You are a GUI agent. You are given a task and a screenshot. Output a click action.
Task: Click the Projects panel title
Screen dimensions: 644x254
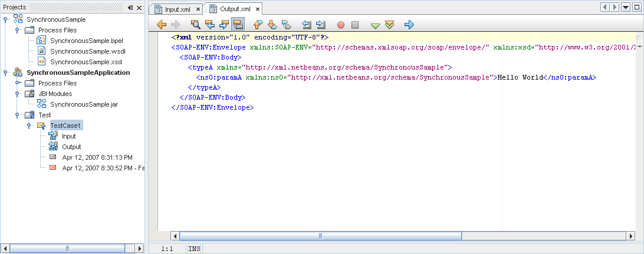point(14,8)
